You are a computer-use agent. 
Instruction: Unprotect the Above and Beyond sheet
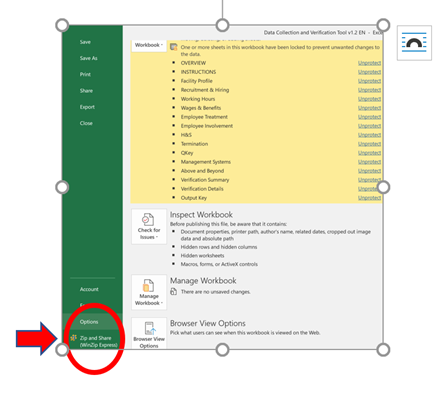[369, 171]
